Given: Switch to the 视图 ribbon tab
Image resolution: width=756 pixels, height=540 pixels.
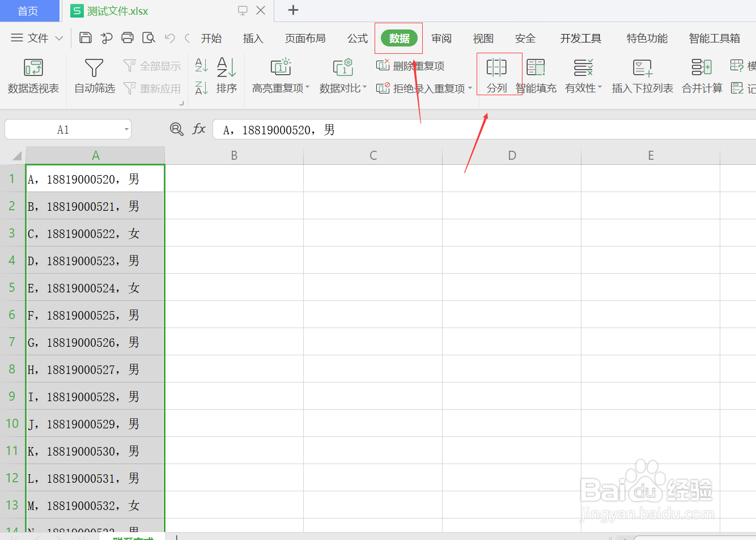Looking at the screenshot, I should pos(483,38).
